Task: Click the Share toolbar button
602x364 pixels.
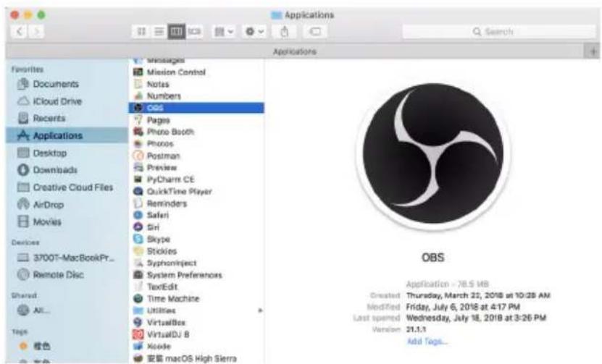Action: coord(284,31)
